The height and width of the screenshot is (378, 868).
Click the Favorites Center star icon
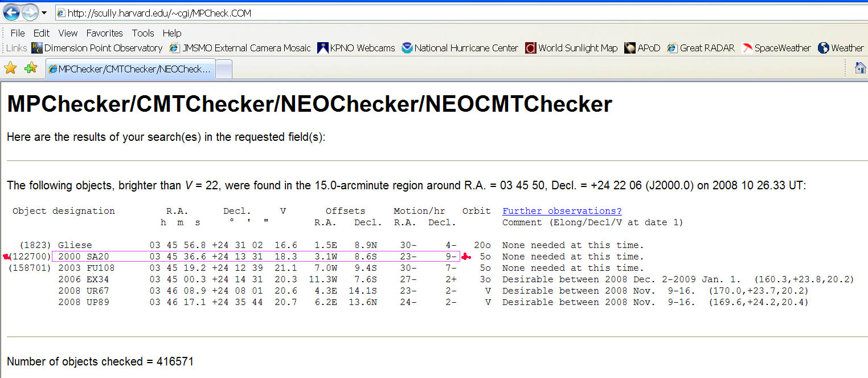point(10,68)
